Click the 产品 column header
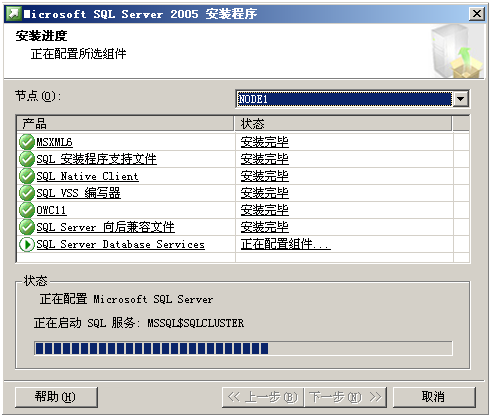 coord(125,124)
